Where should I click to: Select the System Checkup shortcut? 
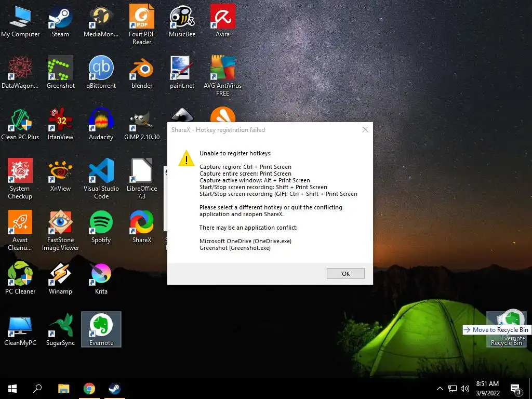tap(20, 179)
